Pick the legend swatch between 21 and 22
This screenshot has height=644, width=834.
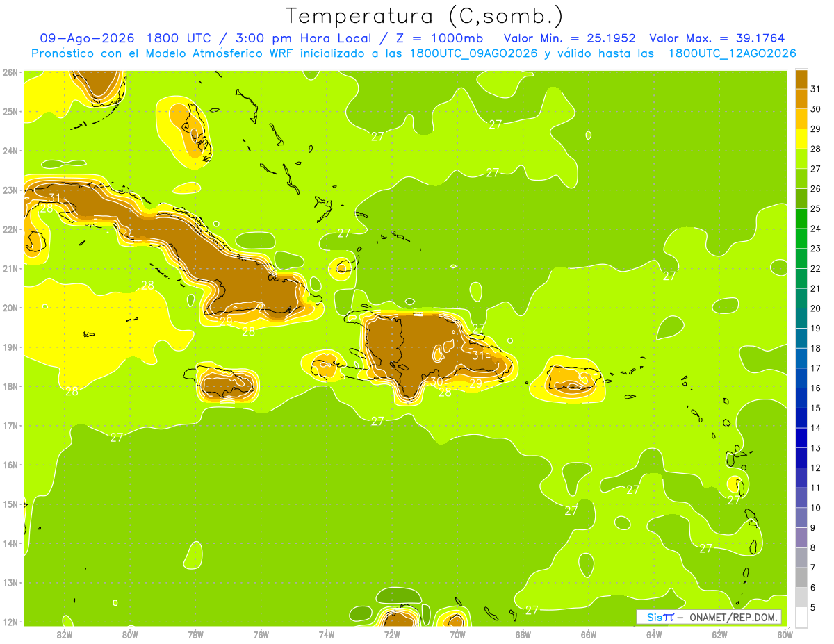click(801, 278)
